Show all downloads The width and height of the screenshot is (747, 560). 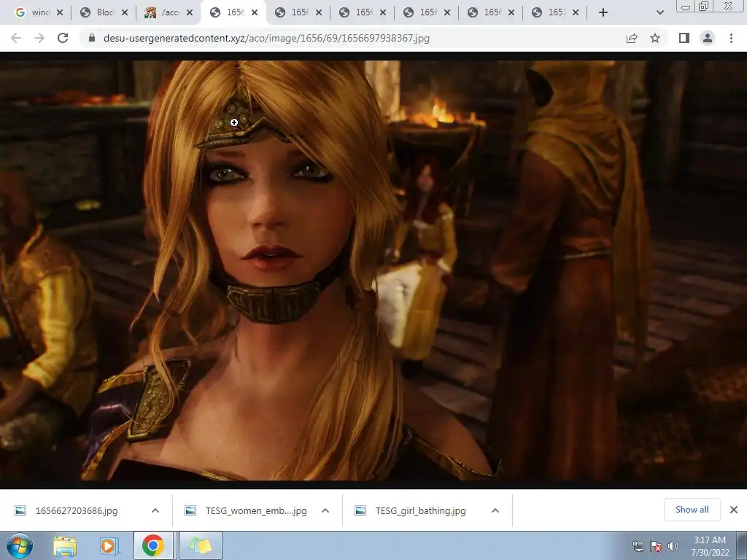(692, 510)
